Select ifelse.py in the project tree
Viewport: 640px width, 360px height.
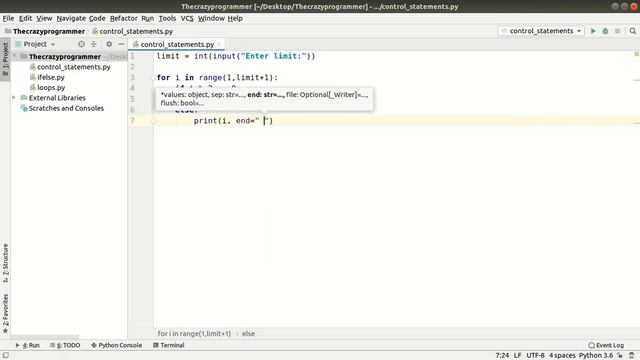(x=47, y=77)
